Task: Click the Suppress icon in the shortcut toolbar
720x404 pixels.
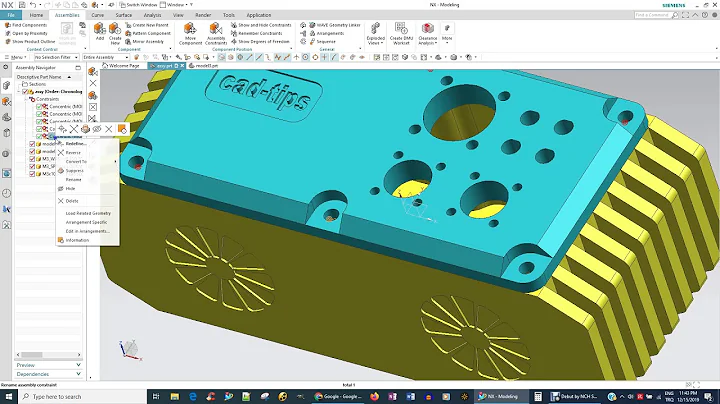Action: pos(85,129)
